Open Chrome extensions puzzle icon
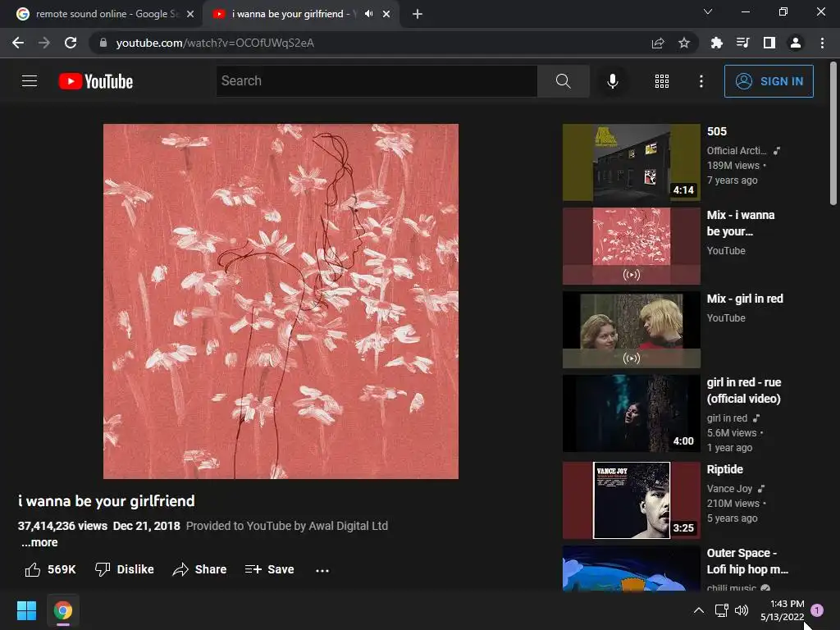Viewport: 840px width, 630px height. pos(716,43)
